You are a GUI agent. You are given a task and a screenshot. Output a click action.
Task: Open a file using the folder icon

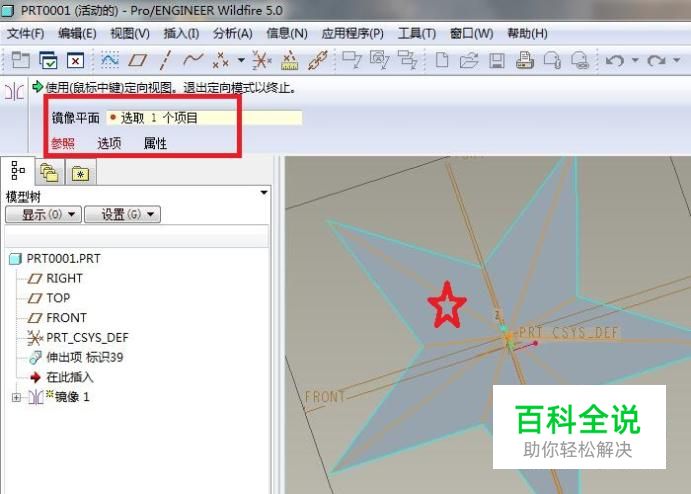click(x=469, y=60)
